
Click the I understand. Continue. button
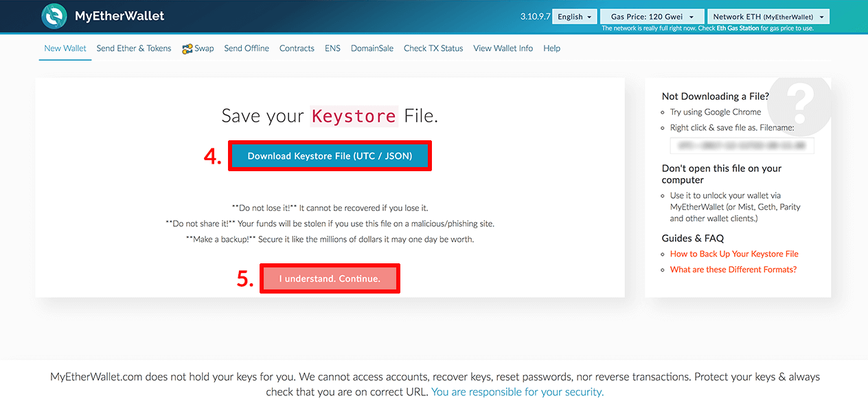pos(330,278)
